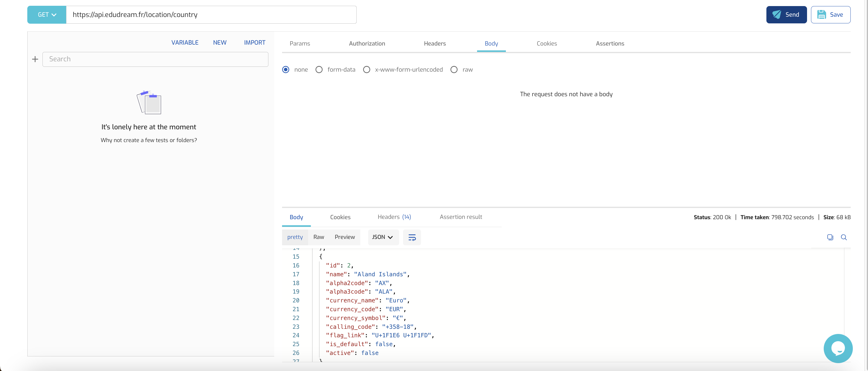Select the raw body radio option
The image size is (868, 371).
point(454,70)
